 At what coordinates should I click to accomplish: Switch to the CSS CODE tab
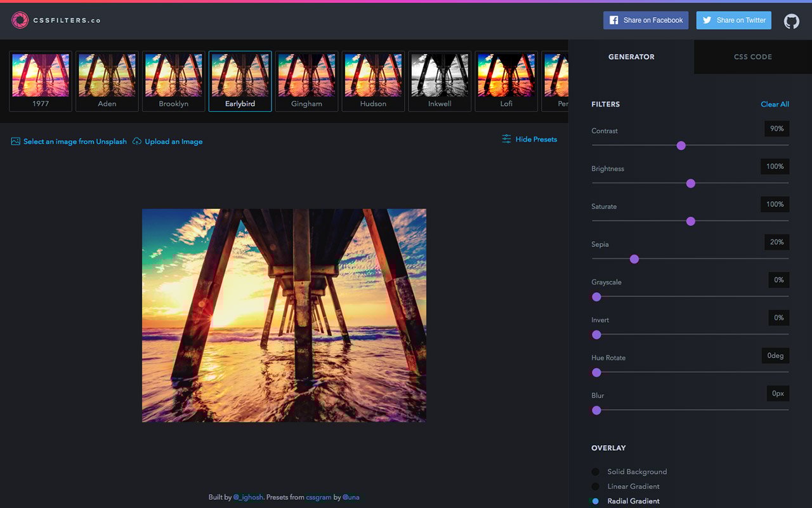[752, 57]
